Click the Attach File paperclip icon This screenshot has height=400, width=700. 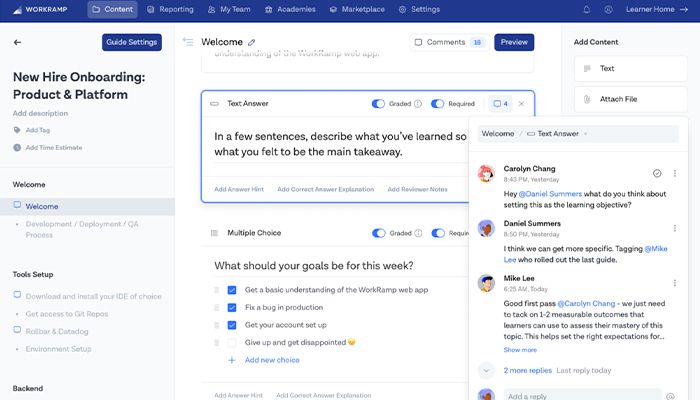tap(587, 99)
